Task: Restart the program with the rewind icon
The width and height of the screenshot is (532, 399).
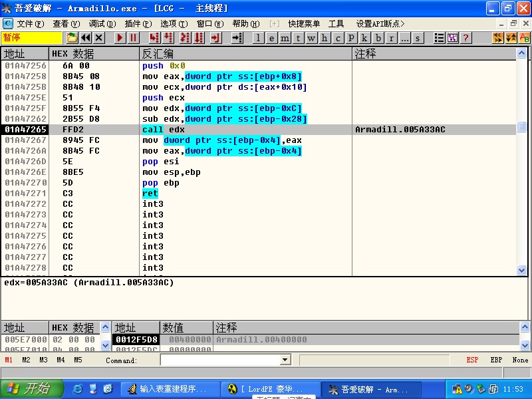Action: coord(86,38)
